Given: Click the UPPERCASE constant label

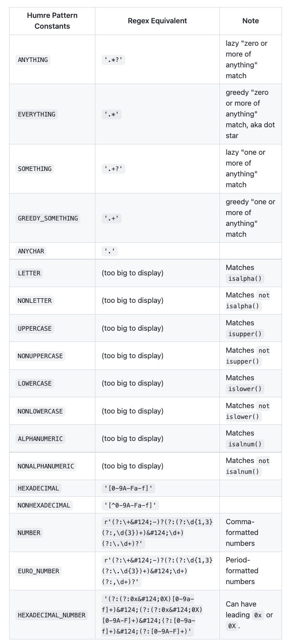Looking at the screenshot, I should 35,328.
